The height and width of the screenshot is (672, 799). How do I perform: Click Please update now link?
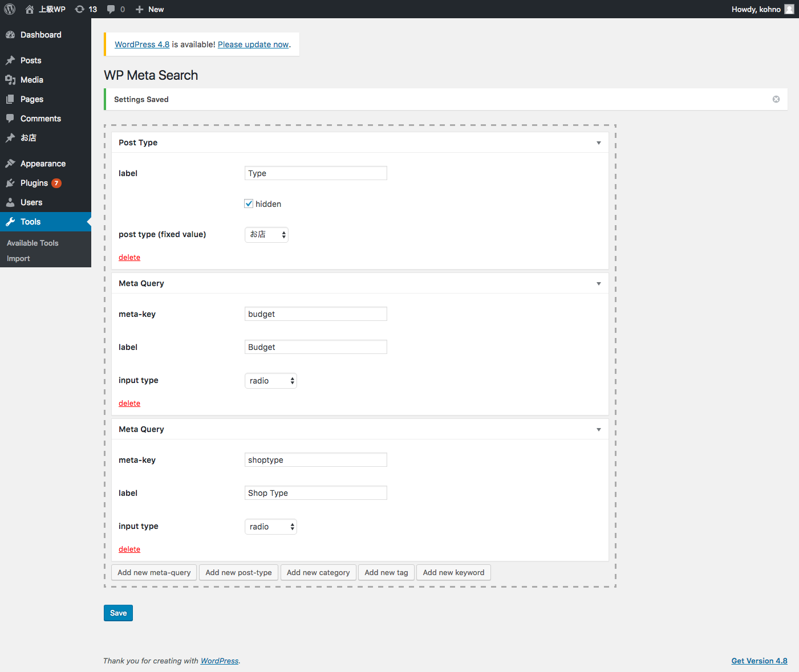pyautogui.click(x=253, y=44)
